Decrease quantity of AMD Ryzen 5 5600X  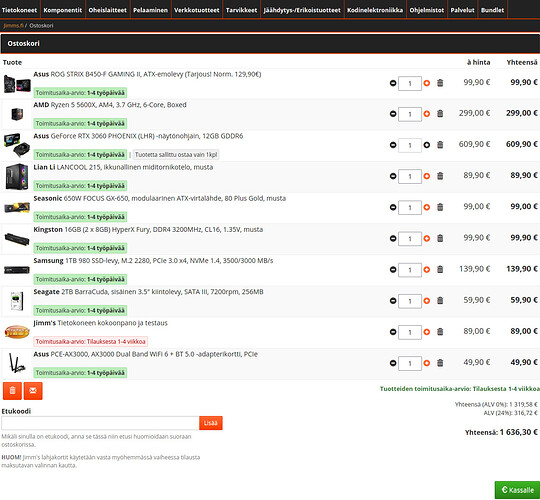point(393,114)
